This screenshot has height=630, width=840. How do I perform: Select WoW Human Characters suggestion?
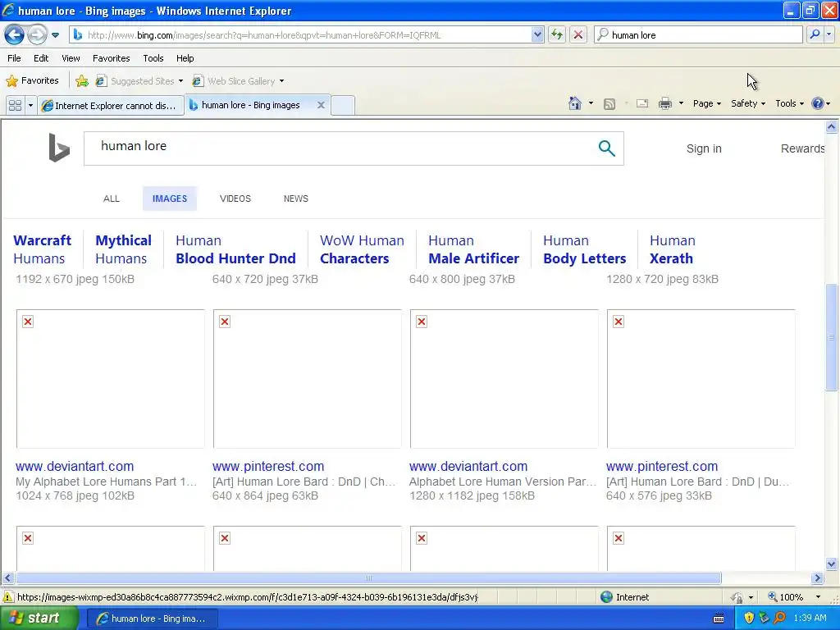pos(362,249)
